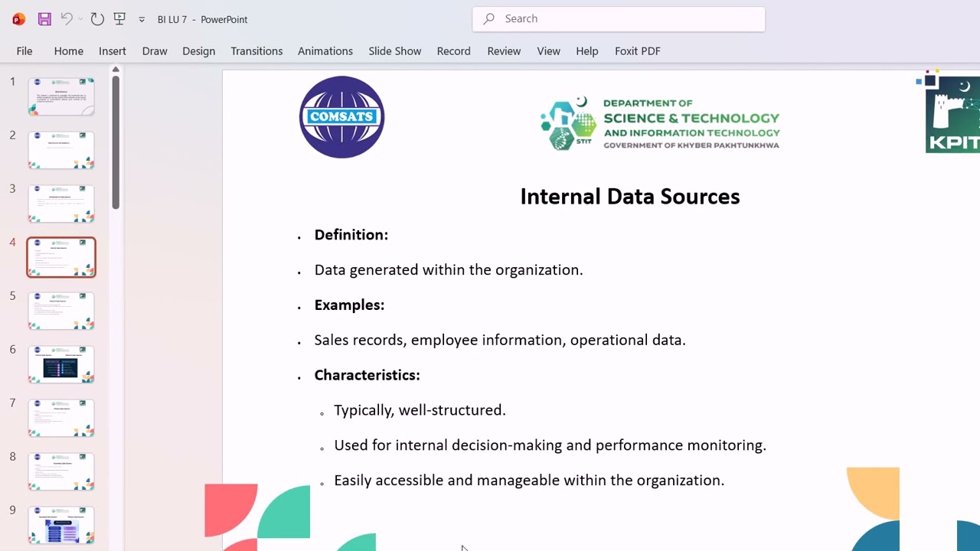
Task: Open the Foxit PDF tab
Action: 638,51
